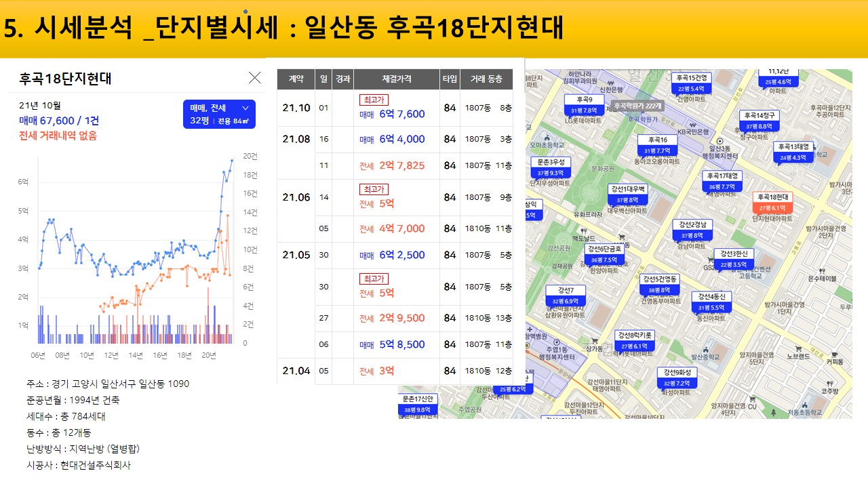The width and height of the screenshot is (868, 488).
Task: Select the 후곡18현대 map marker
Action: coord(772,203)
